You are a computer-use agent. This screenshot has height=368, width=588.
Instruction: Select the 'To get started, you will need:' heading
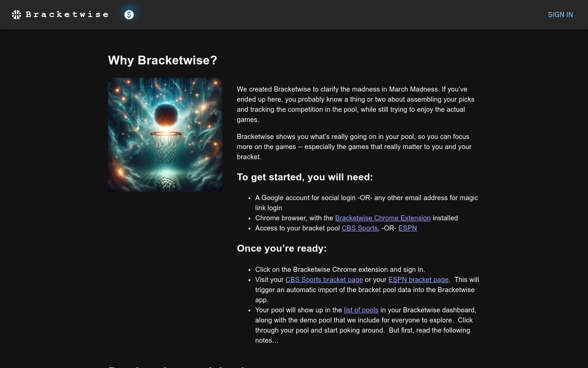pyautogui.click(x=305, y=177)
